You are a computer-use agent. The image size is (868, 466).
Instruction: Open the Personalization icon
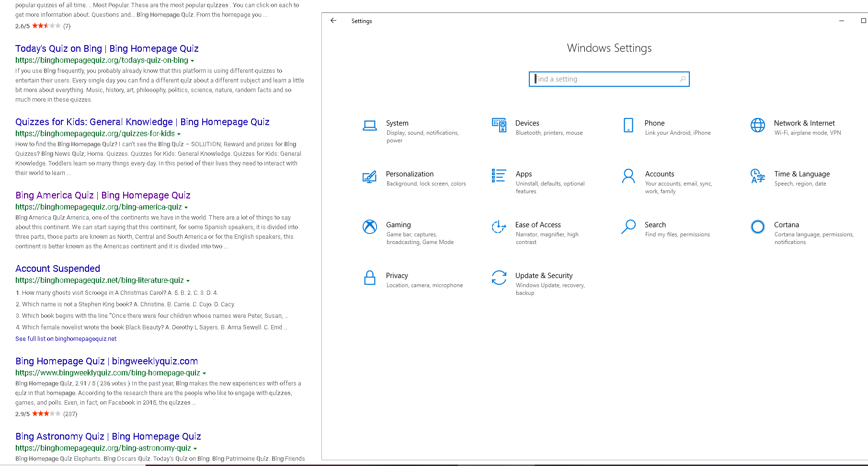(x=369, y=177)
